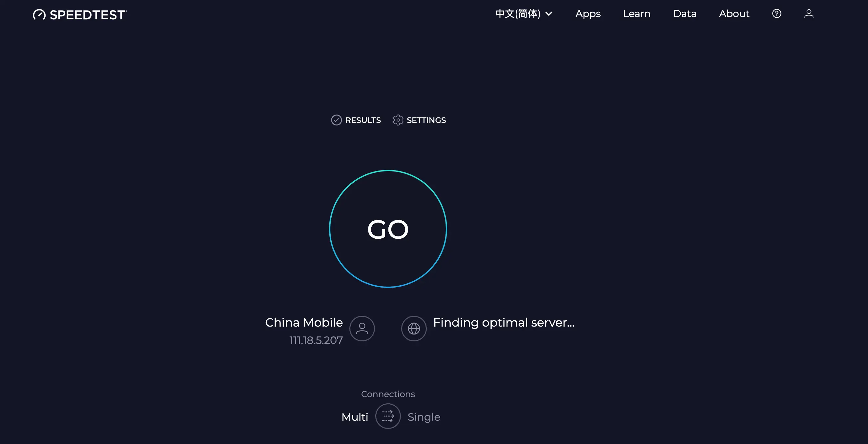Open the Learn menu
Viewport: 868px width, 444px height.
636,14
